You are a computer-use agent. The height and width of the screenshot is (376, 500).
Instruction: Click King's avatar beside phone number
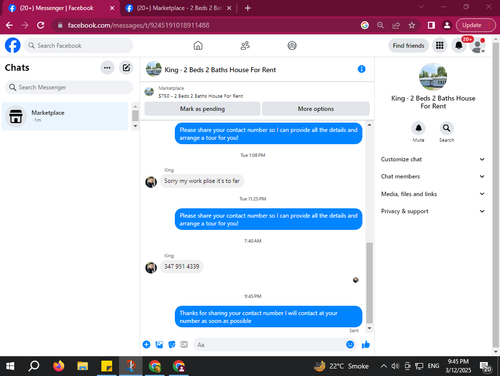151,267
